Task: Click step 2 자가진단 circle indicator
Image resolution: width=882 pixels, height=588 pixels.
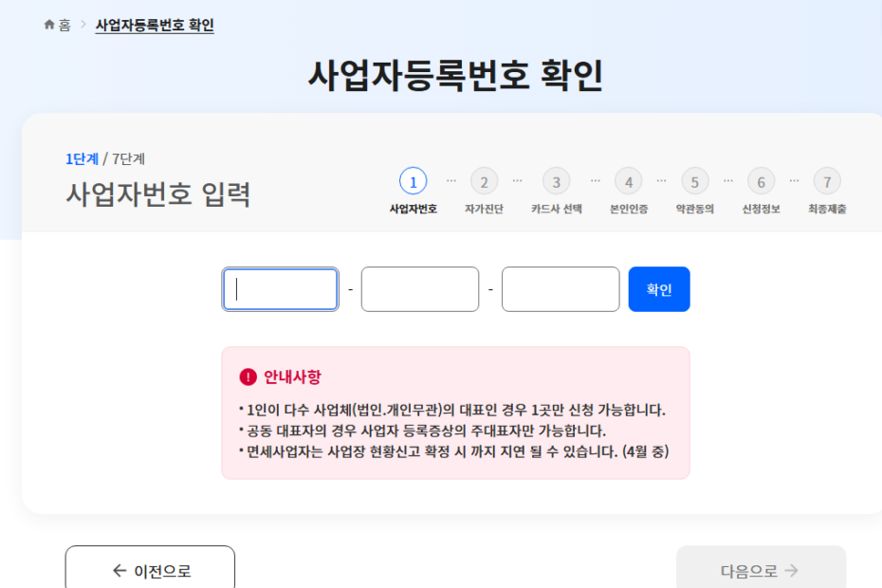Action: (485, 180)
